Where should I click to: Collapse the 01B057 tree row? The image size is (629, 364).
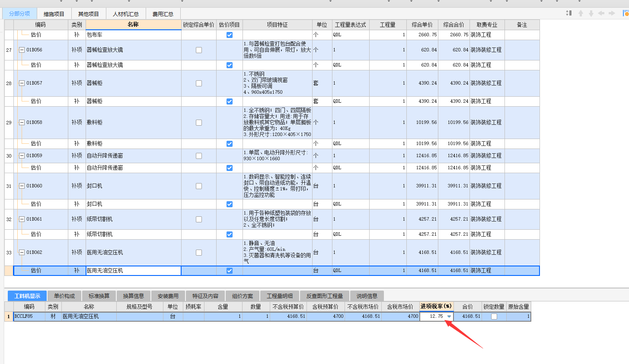pyautogui.click(x=22, y=83)
